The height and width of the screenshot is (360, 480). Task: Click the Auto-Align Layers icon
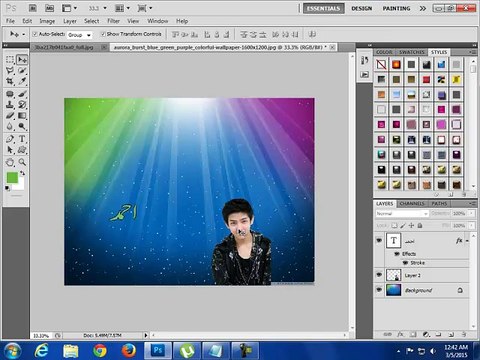312,34
